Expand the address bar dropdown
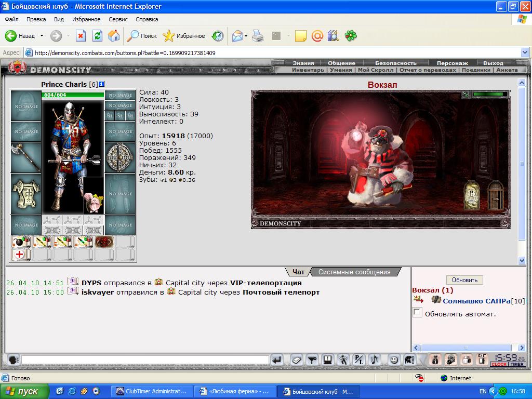 (x=525, y=52)
